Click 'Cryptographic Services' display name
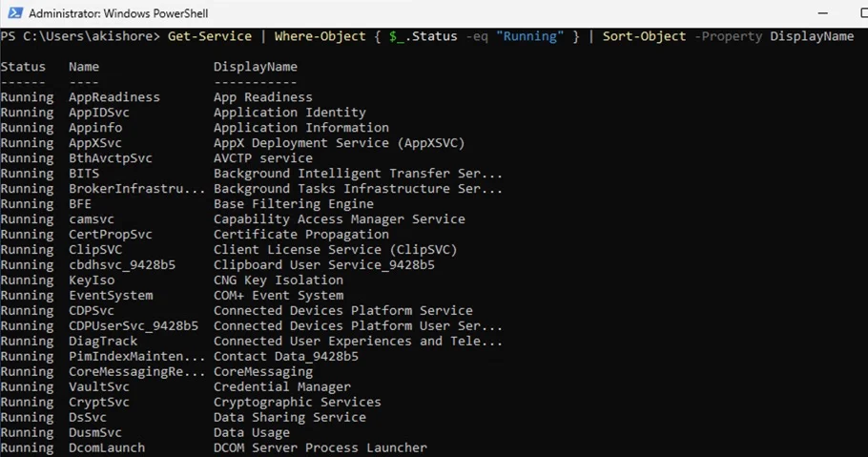Viewport: 868px width, 457px height. click(298, 403)
